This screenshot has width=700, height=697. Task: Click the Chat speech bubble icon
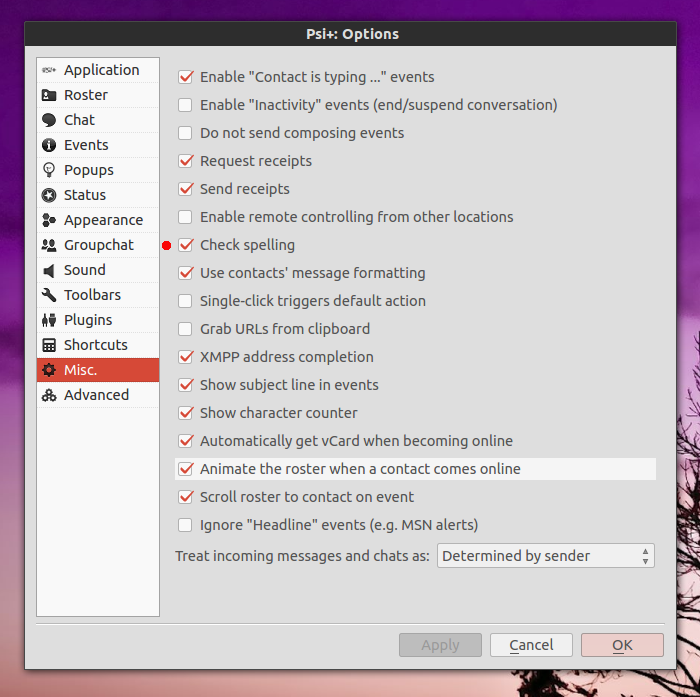click(x=49, y=120)
